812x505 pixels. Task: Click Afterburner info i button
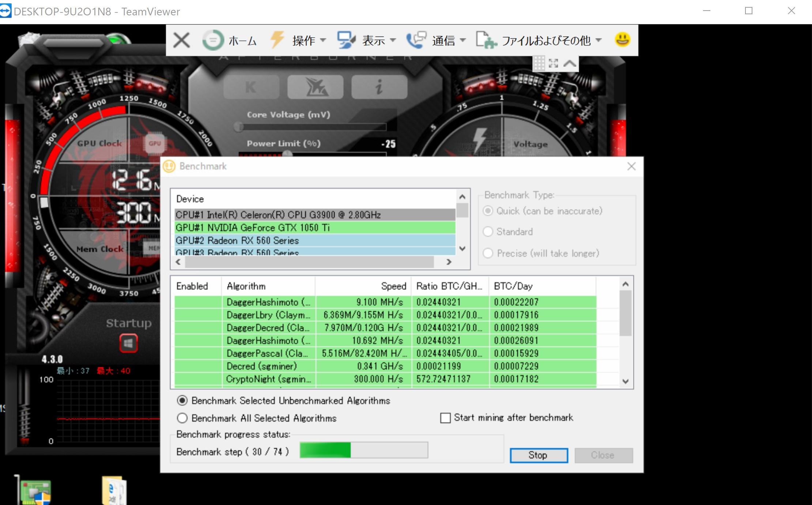(x=379, y=87)
